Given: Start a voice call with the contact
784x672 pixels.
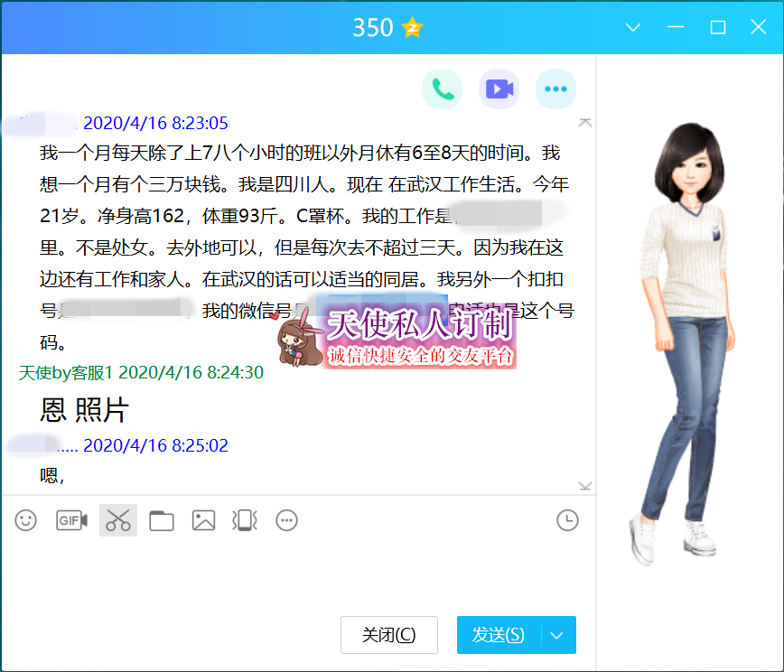Looking at the screenshot, I should click(x=442, y=89).
